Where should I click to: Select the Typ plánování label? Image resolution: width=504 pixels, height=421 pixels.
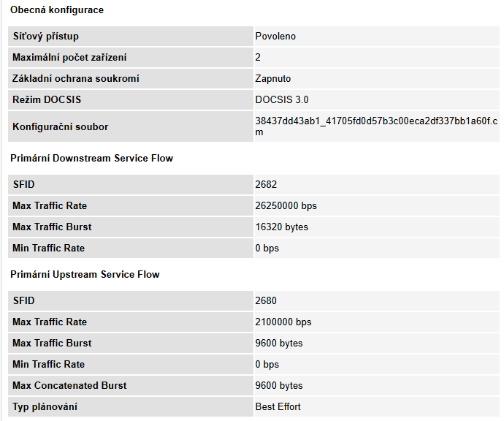tap(45, 406)
